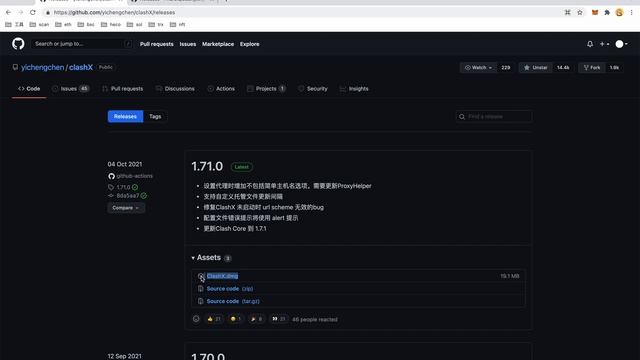
Task: Toggle the eyes reaction
Action: point(278,319)
